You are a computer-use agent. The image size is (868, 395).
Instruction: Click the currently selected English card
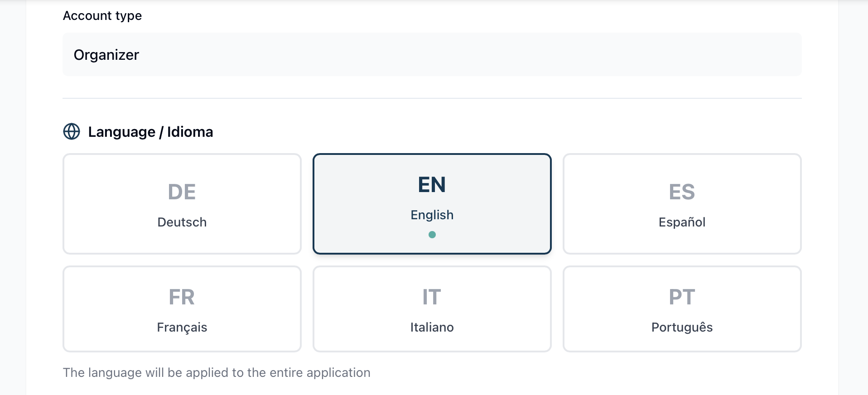[x=432, y=204]
